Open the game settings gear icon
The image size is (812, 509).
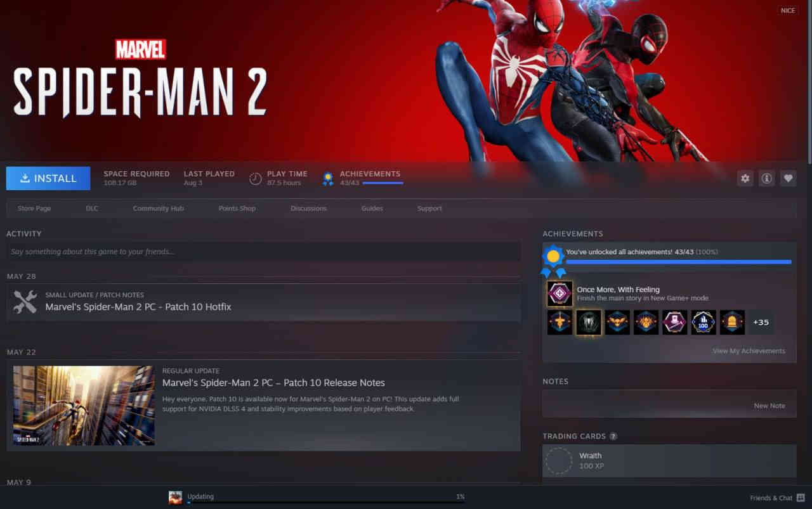point(745,178)
